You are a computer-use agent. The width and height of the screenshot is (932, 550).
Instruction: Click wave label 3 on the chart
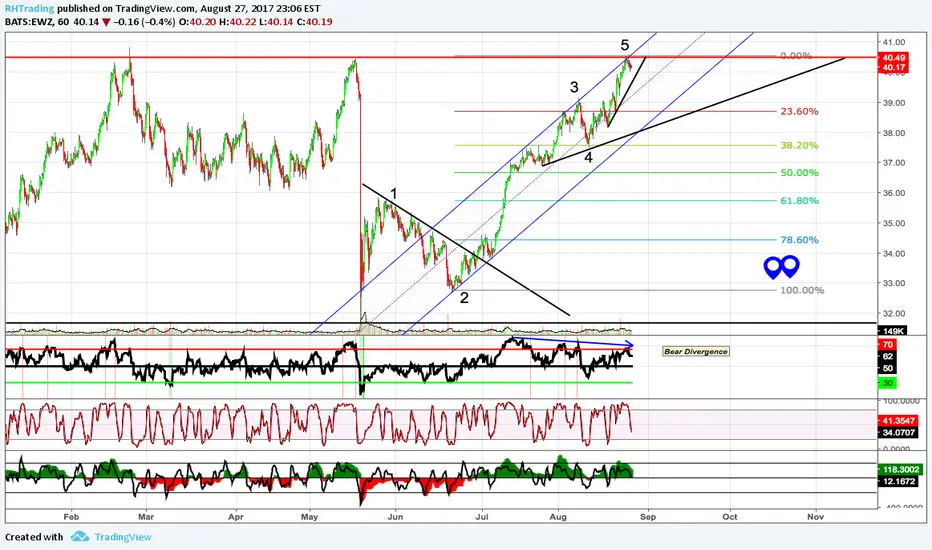(574, 87)
